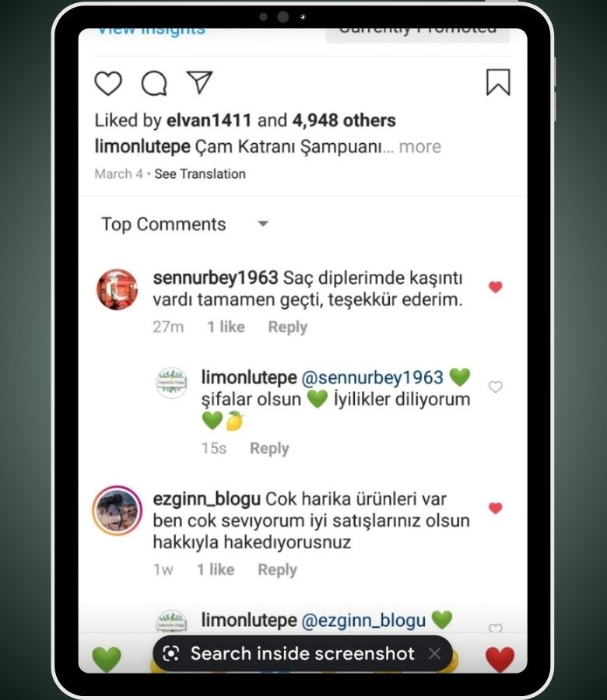Tap the big red heart sticker
Viewport: 607px width, 700px height.
pyautogui.click(x=500, y=659)
